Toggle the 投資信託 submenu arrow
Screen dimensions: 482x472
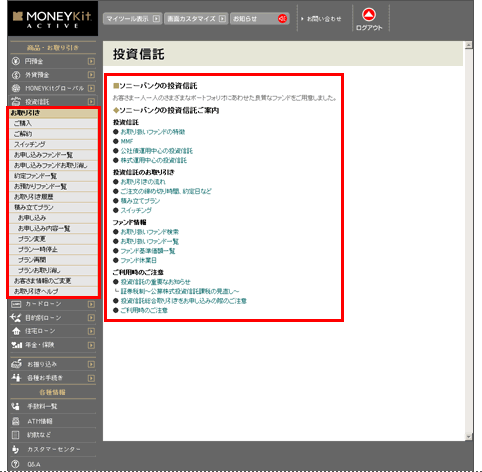pyautogui.click(x=91, y=101)
